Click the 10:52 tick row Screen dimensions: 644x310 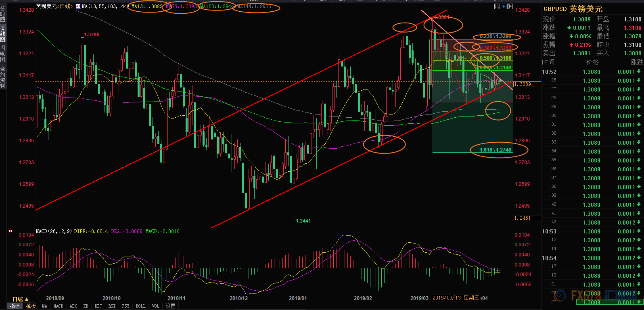click(592, 72)
